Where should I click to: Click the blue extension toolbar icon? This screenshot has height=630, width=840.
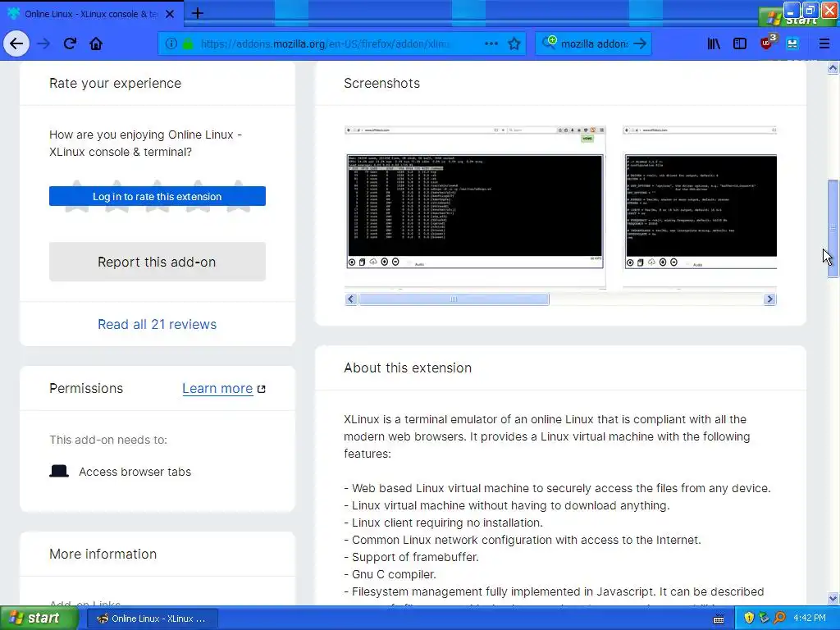(792, 44)
